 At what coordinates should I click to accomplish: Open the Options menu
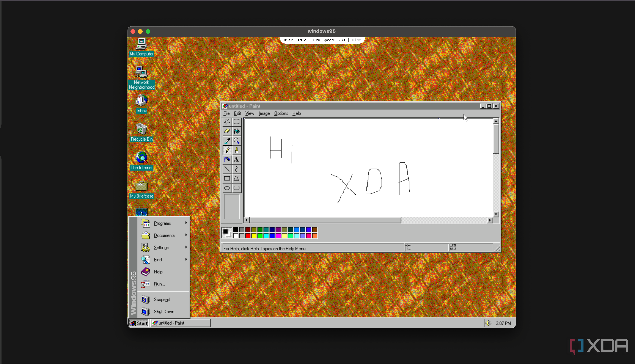coord(281,114)
